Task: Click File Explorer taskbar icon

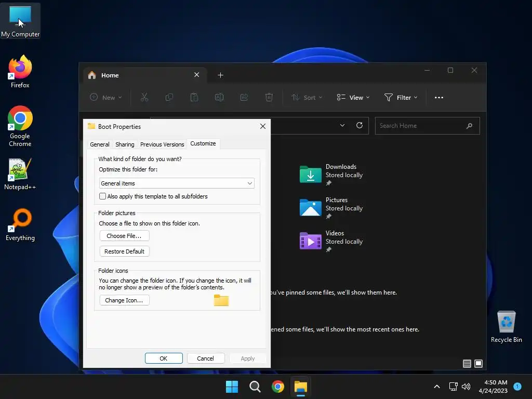Action: pyautogui.click(x=301, y=387)
